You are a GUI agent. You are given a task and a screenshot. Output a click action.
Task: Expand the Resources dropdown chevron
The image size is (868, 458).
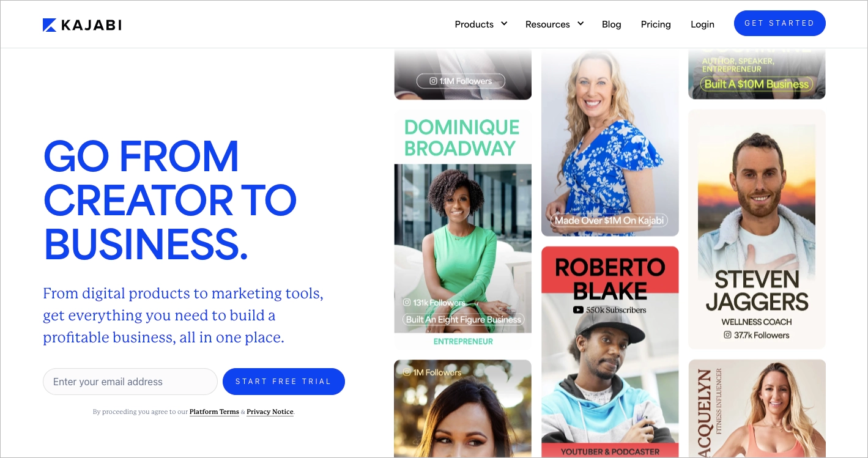[581, 24]
